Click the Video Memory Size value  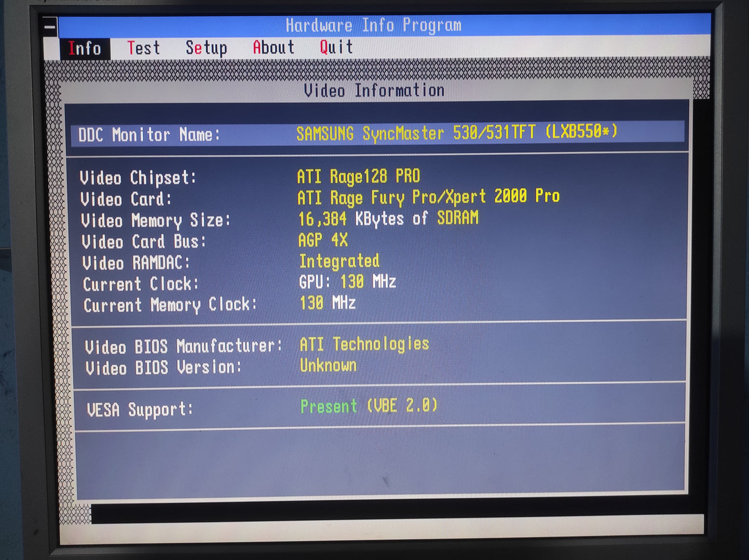point(388,219)
